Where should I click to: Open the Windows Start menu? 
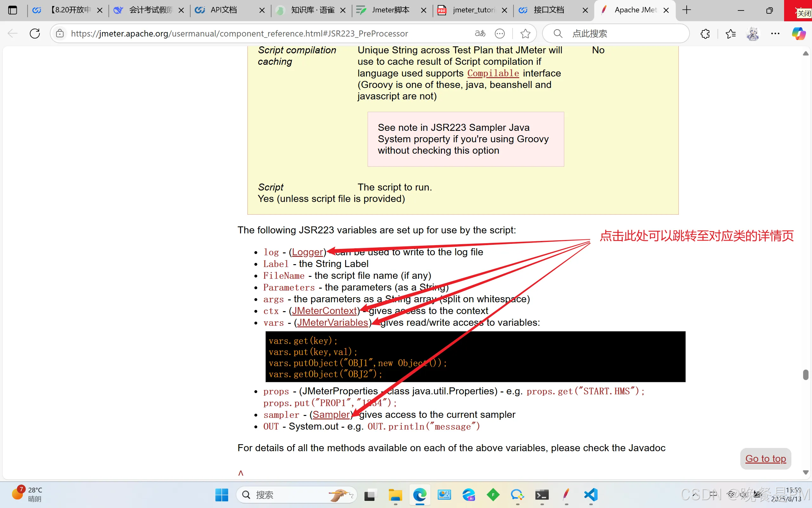pos(222,495)
